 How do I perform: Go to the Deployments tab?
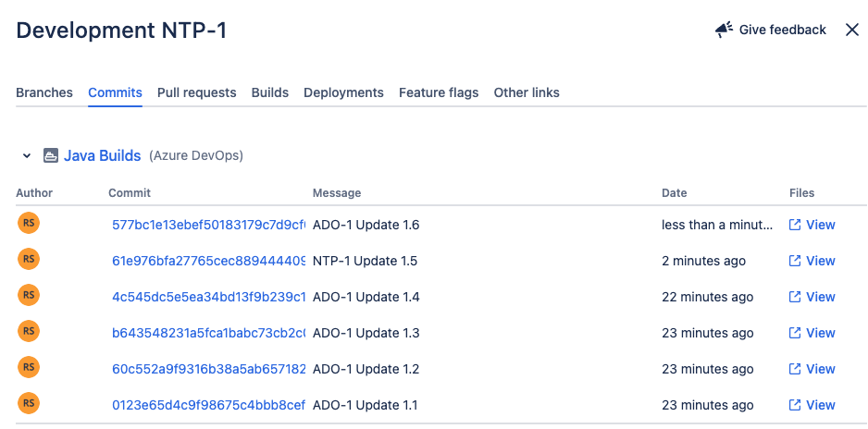tap(343, 92)
